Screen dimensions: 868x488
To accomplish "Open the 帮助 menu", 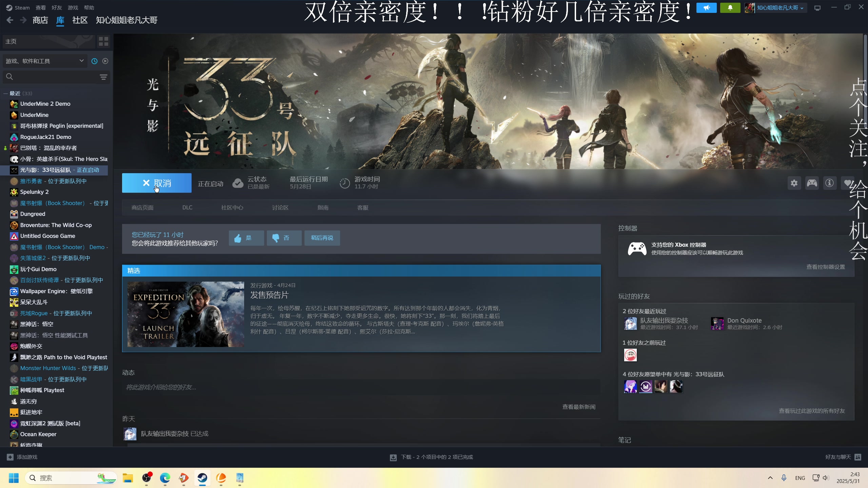I will (89, 7).
